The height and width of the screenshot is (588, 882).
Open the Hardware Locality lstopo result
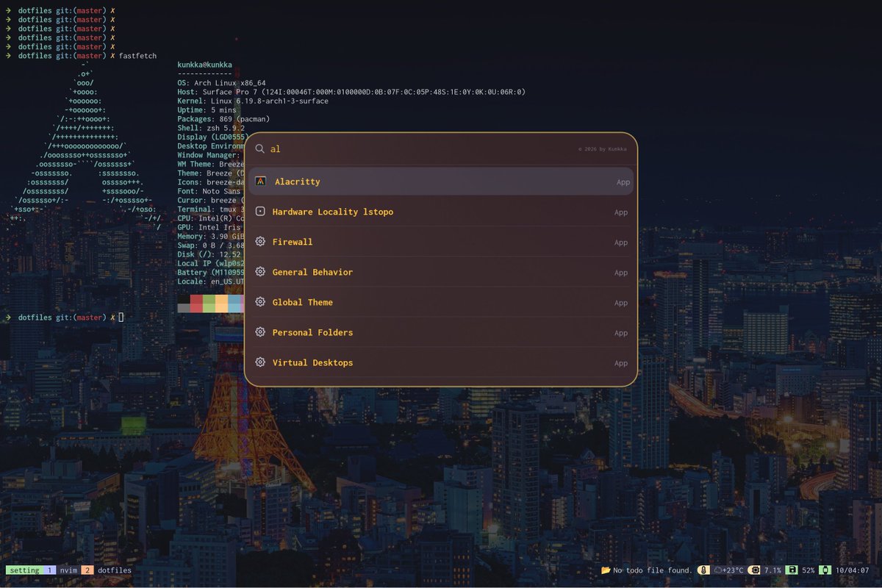[441, 212]
